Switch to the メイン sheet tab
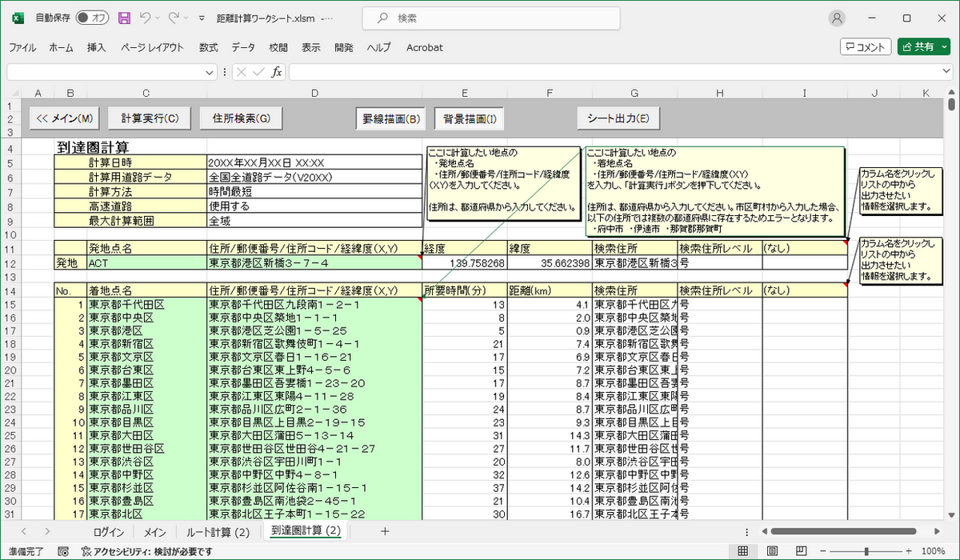This screenshot has width=960, height=560. 155,531
